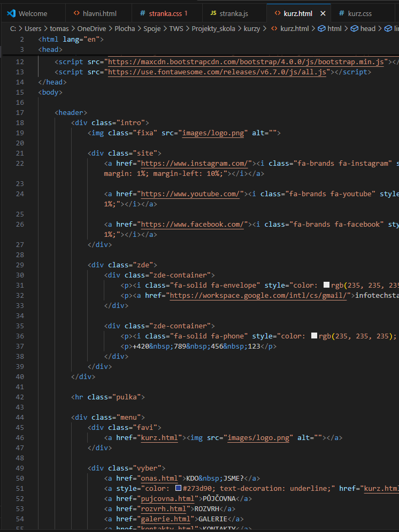The image size is (399, 532).
Task: Open the hlavni.html editor tab
Action: 99,13
